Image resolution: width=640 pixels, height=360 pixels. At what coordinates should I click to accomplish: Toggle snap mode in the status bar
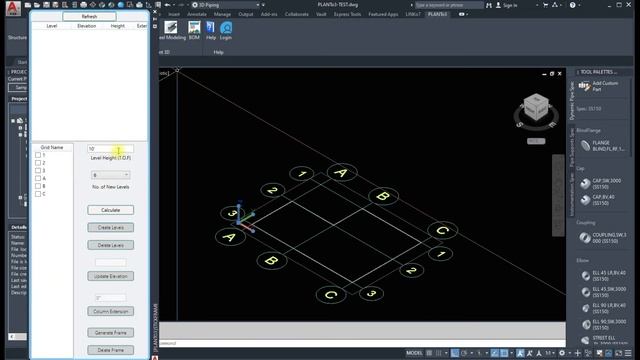(x=438, y=353)
